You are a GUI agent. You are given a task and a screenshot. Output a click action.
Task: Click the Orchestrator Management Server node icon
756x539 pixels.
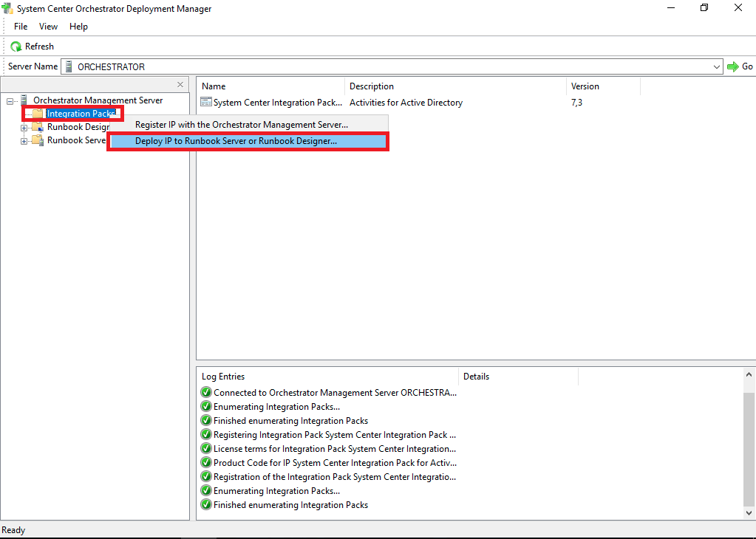[24, 100]
